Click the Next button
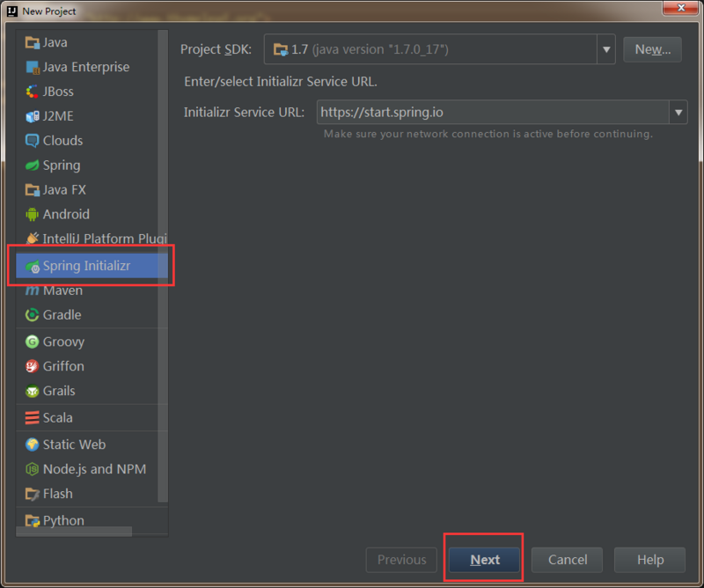This screenshot has width=704, height=588. pyautogui.click(x=485, y=560)
